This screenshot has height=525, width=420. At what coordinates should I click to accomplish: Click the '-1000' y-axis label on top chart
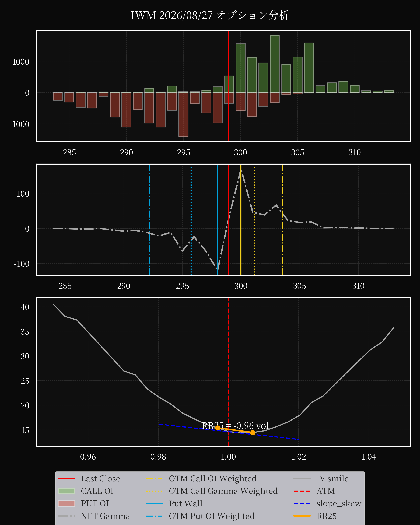19,124
